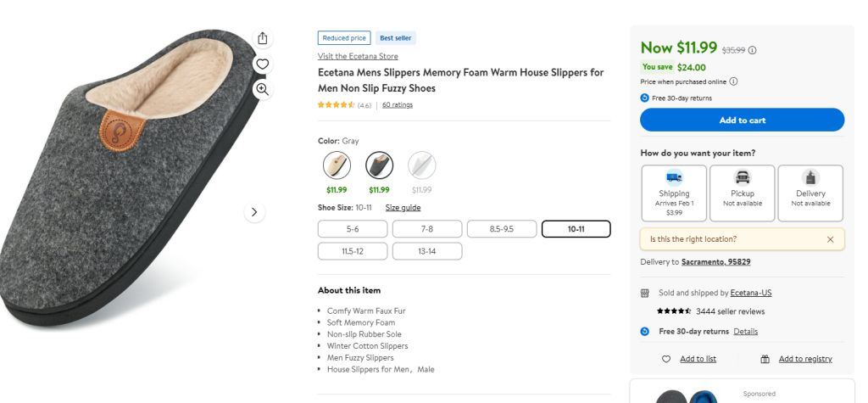Image resolution: width=868 pixels, height=403 pixels.
Task: Select the beige slipper color swatch
Action: pos(337,165)
